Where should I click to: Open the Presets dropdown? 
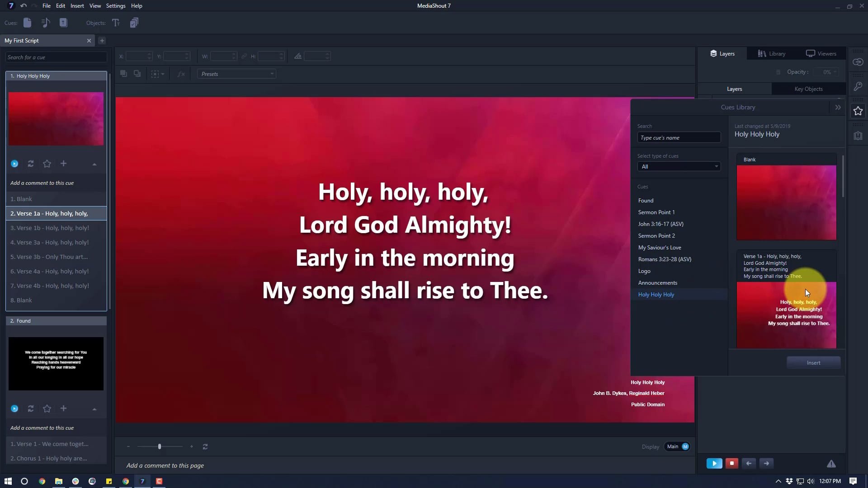click(x=236, y=74)
